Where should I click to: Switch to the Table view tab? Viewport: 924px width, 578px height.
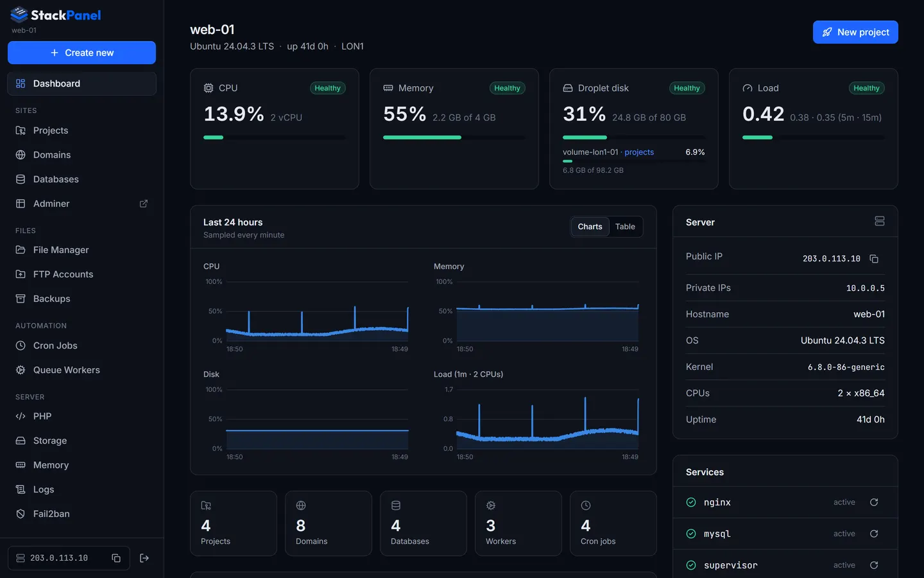[x=625, y=227]
